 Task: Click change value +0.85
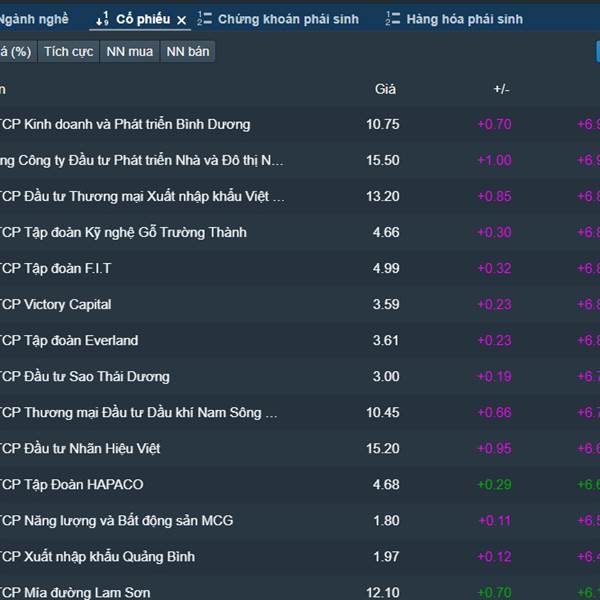click(x=494, y=196)
